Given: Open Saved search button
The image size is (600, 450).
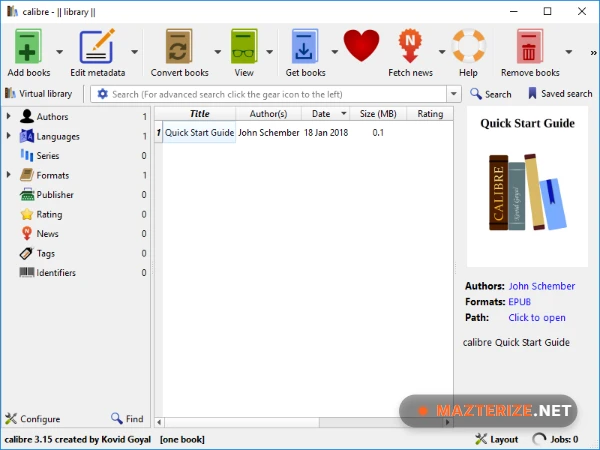Looking at the screenshot, I should click(560, 94).
